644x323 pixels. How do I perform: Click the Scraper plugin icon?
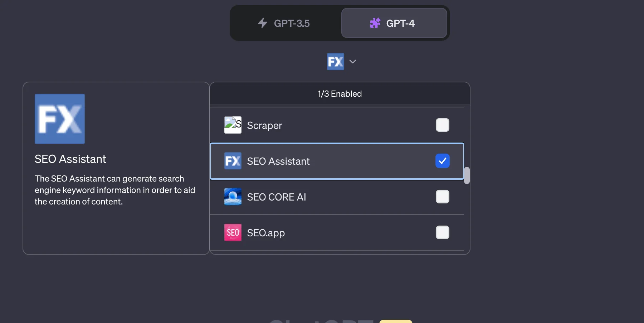point(233,125)
